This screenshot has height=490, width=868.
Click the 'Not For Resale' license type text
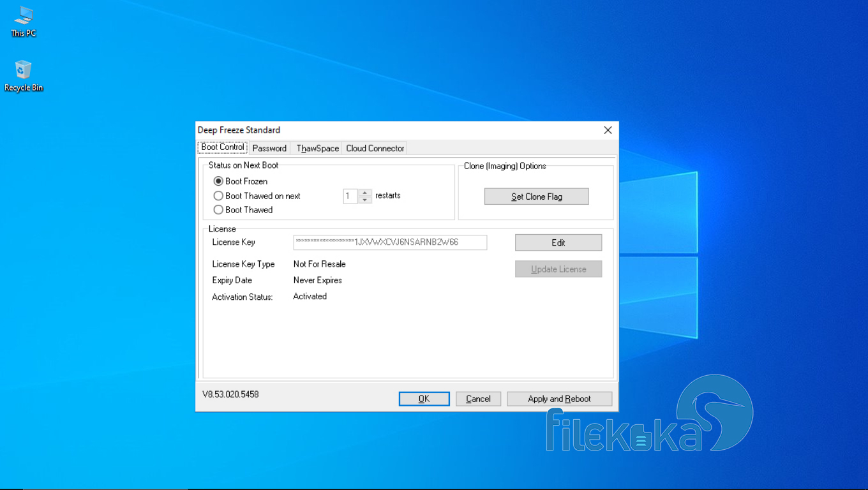[319, 264]
